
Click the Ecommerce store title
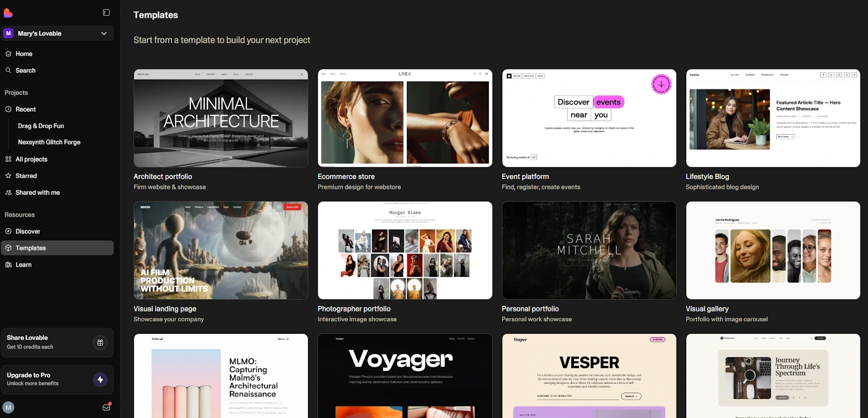346,176
